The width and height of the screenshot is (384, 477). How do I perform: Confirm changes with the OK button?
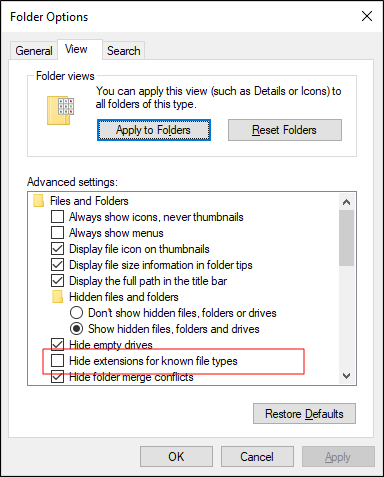click(x=176, y=457)
